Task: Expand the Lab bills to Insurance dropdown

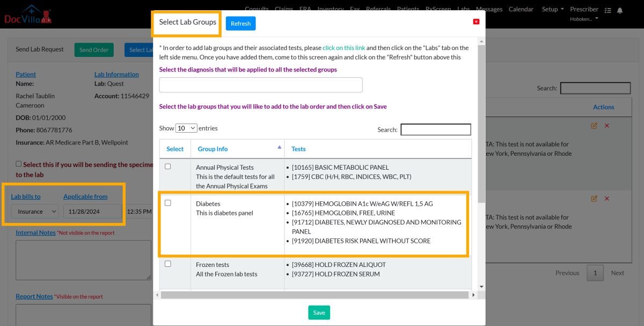Action: point(35,212)
